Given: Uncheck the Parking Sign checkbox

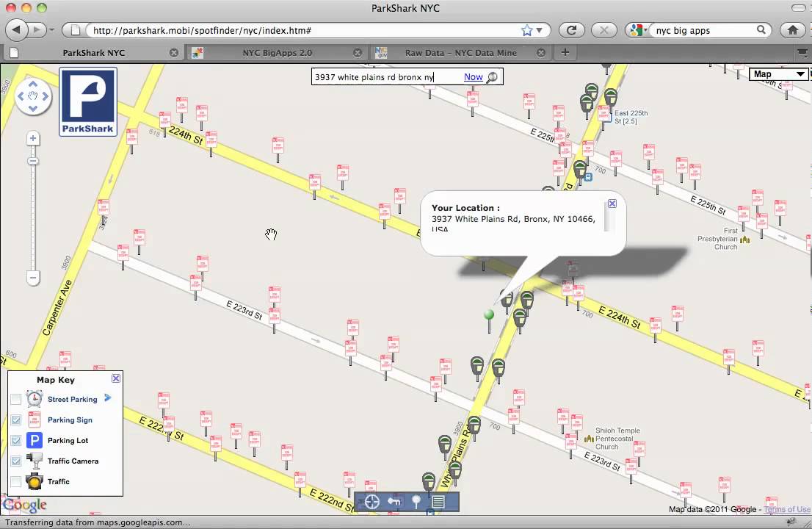Looking at the screenshot, I should tap(16, 420).
